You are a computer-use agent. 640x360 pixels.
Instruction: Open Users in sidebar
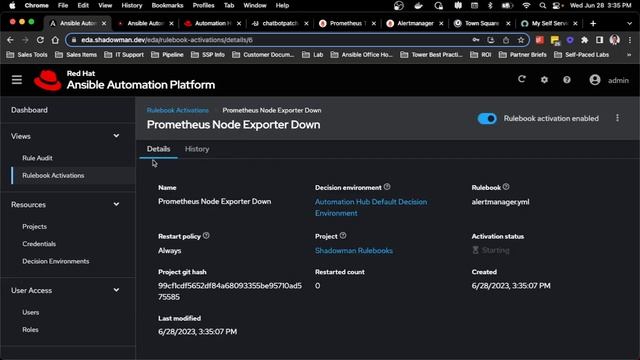31,312
